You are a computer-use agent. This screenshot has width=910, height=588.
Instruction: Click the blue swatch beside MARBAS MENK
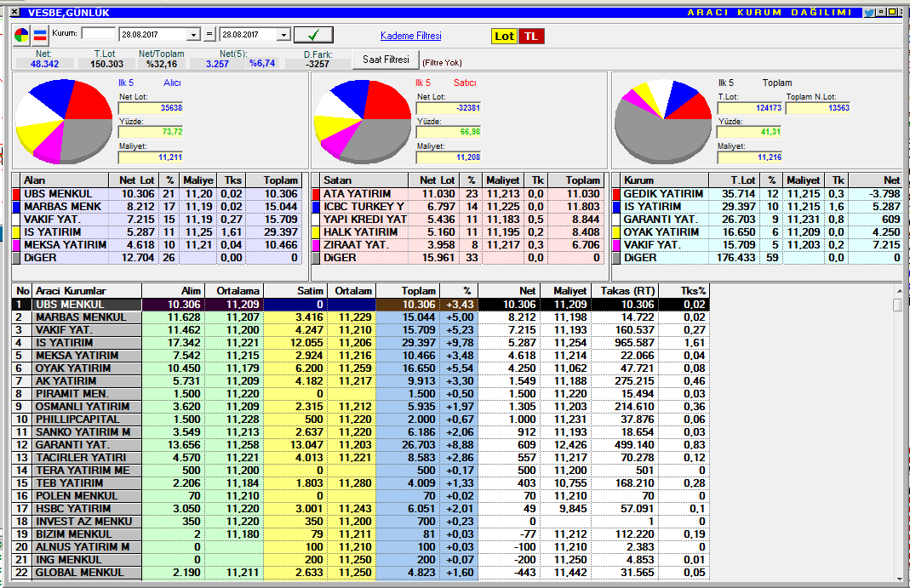[16, 207]
